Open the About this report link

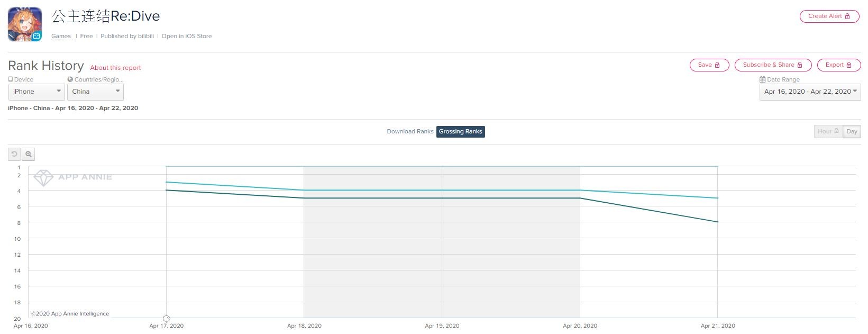click(115, 68)
